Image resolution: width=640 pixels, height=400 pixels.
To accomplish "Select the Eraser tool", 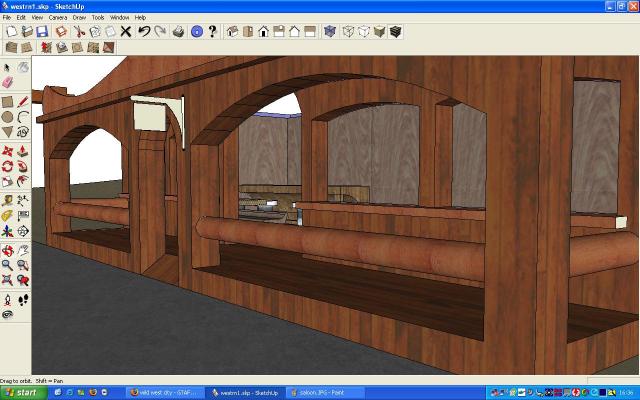I will pyautogui.click(x=8, y=82).
